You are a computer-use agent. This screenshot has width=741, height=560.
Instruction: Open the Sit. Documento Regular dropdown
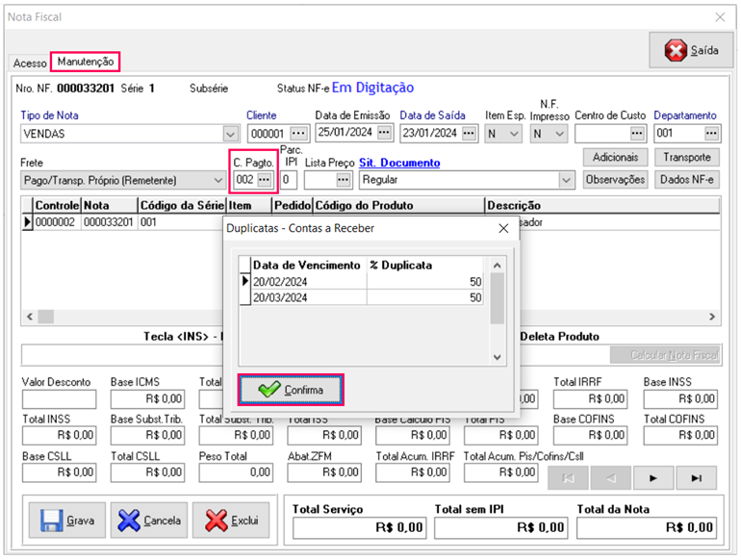click(566, 180)
